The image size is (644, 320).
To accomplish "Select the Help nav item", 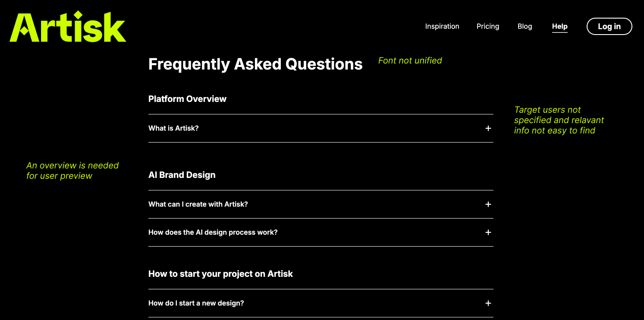I will (559, 26).
